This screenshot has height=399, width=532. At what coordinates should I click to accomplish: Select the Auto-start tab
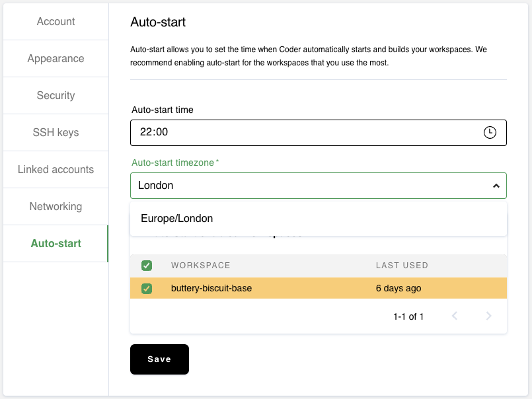[56, 244]
